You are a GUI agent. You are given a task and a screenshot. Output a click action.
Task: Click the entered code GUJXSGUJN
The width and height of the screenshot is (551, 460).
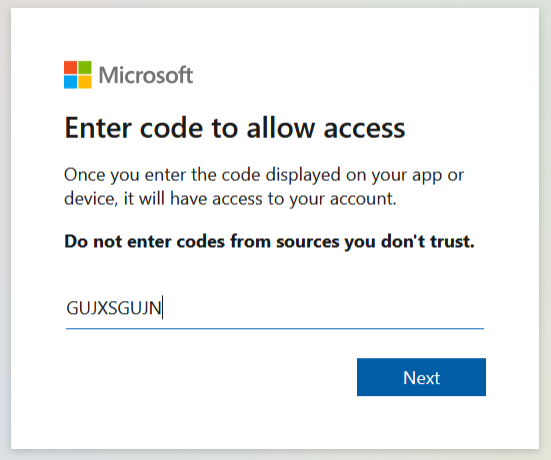click(114, 308)
